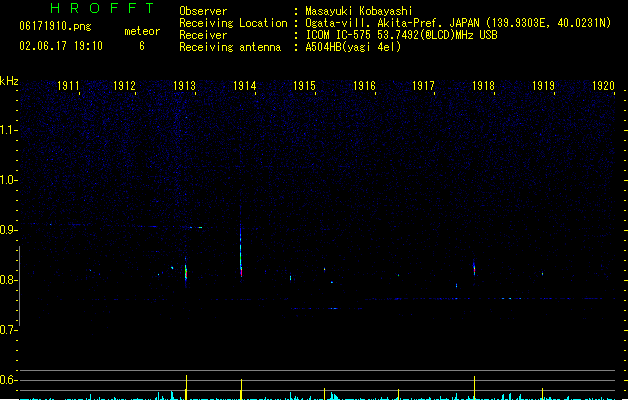Click the 'Observer' label
Image resolution: width=629 pixels, height=400 pixels.
203,11
